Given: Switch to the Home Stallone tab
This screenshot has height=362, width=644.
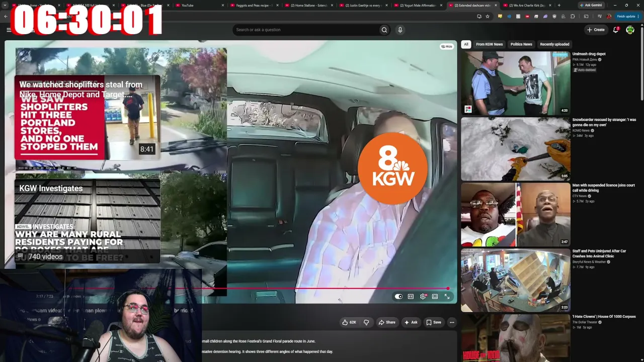Looking at the screenshot, I should pyautogui.click(x=309, y=5).
